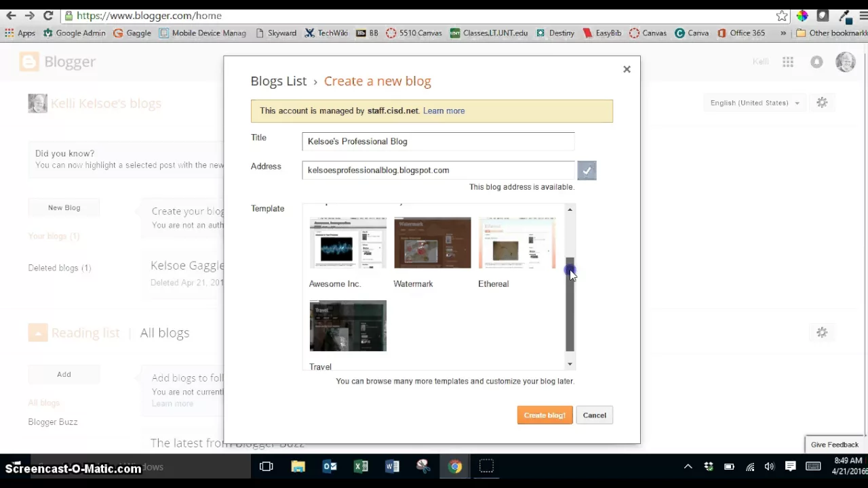Close the Create a new blog dialog
Screen dimensions: 868x488
coord(627,69)
